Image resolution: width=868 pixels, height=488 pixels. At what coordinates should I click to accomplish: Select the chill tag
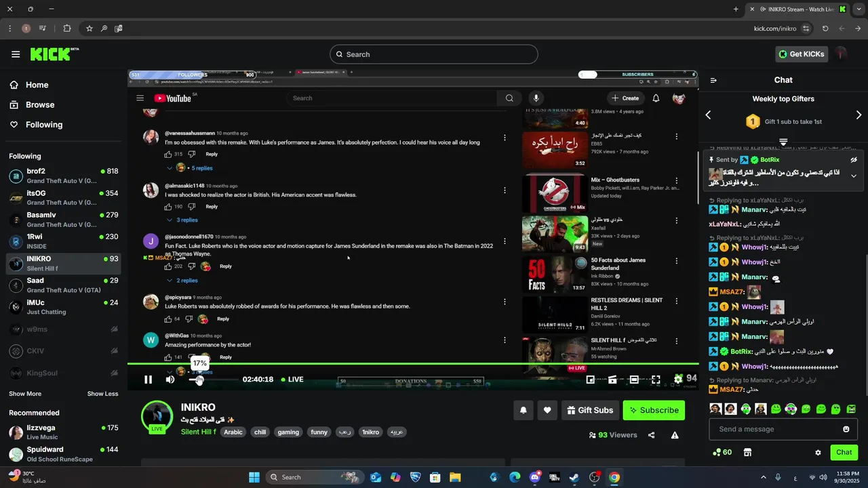click(260, 432)
